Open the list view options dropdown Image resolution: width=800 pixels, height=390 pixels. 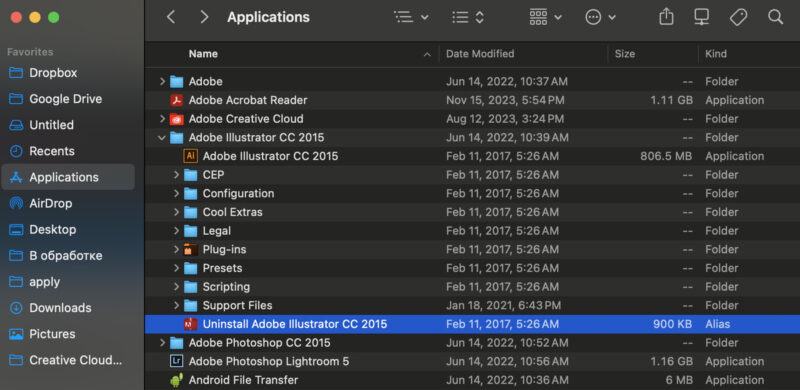coord(411,17)
